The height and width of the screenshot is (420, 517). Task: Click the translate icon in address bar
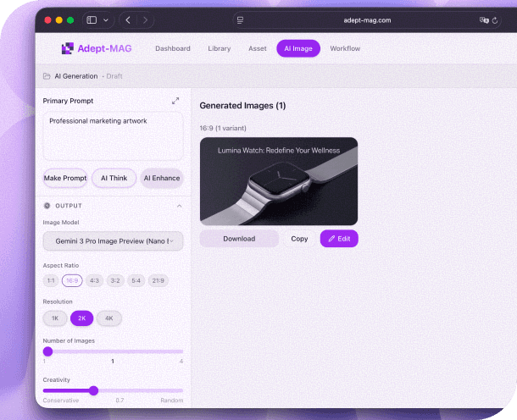pos(484,19)
